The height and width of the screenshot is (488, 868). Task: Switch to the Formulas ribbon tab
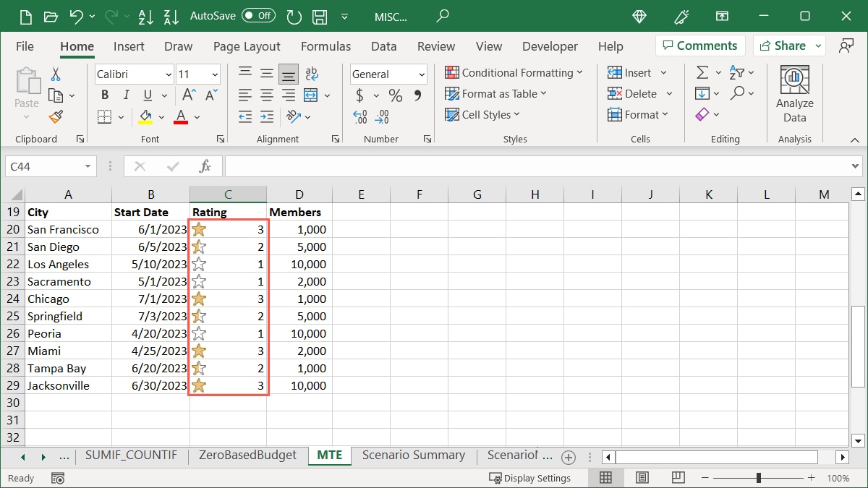point(325,46)
